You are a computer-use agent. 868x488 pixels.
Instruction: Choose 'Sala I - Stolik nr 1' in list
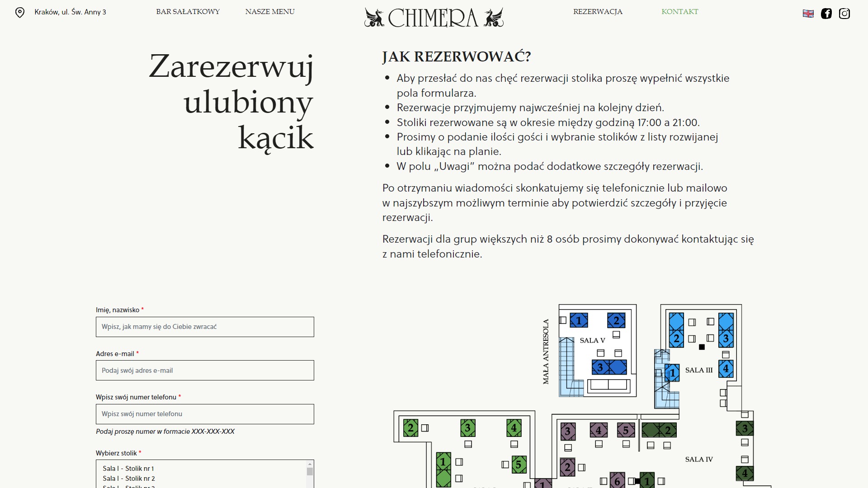tap(128, 469)
